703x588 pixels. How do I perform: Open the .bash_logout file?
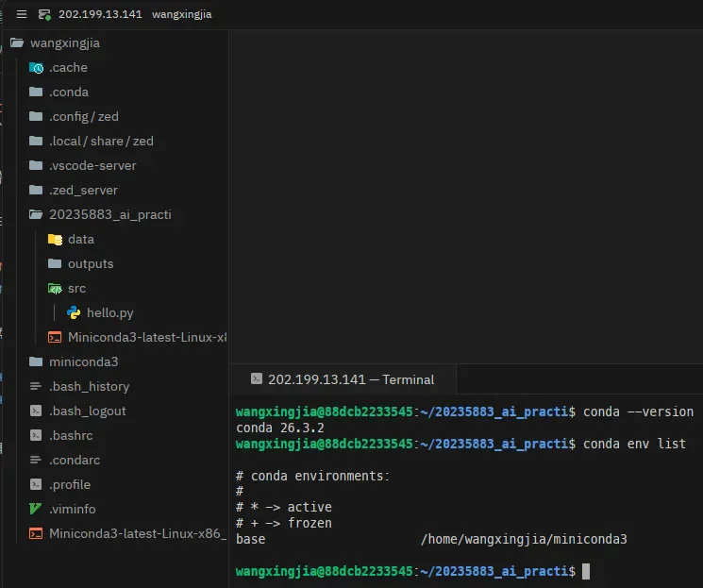(x=88, y=412)
